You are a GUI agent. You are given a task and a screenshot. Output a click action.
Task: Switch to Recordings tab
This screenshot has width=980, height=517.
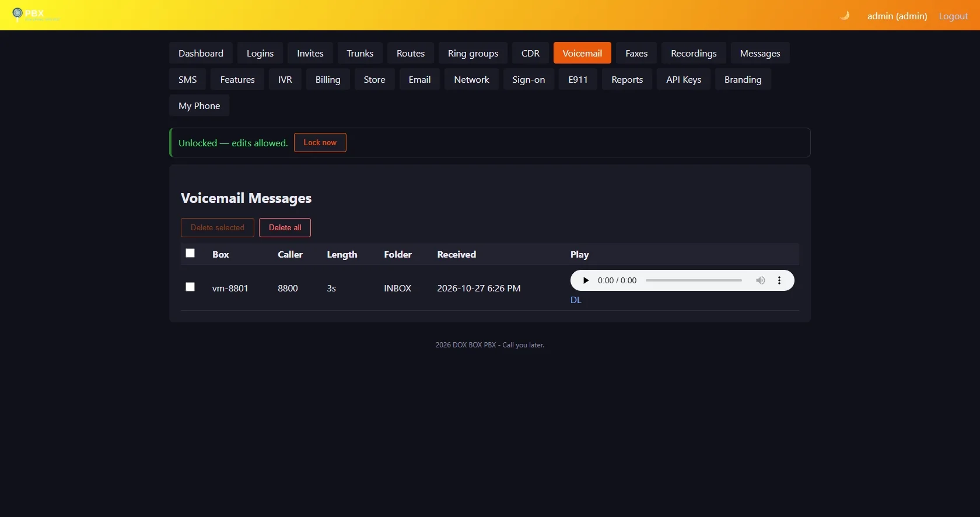694,53
